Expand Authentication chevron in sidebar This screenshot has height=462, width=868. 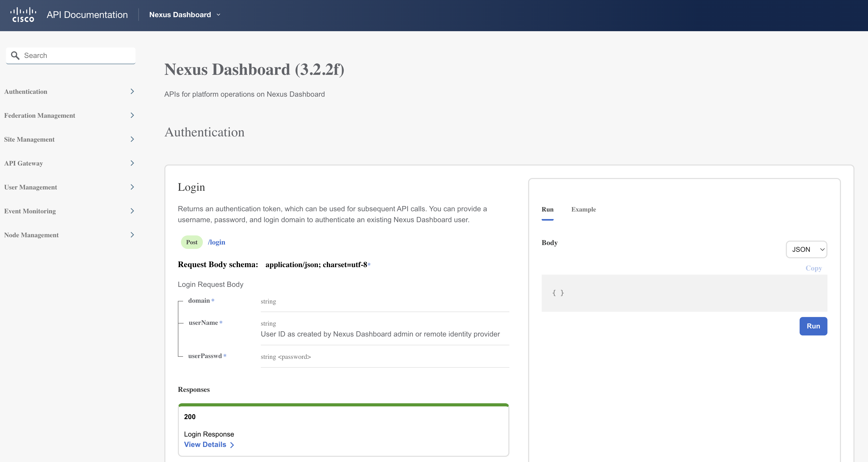click(x=132, y=91)
